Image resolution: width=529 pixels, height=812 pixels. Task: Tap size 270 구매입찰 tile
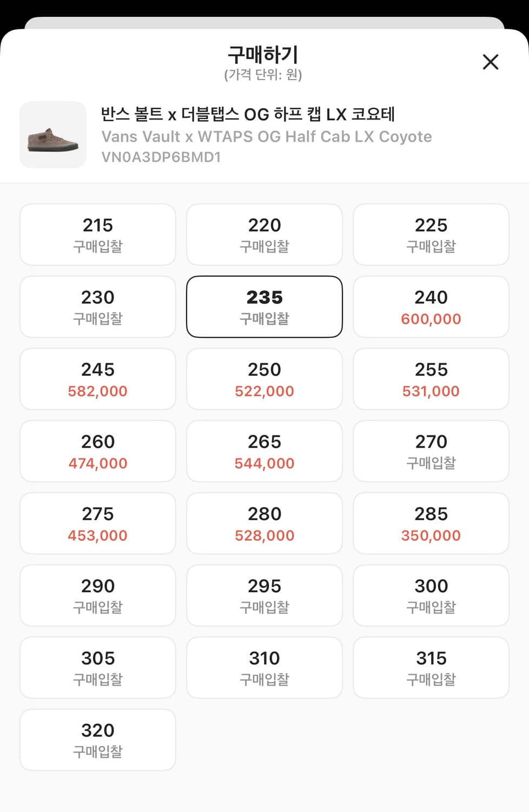(x=431, y=451)
